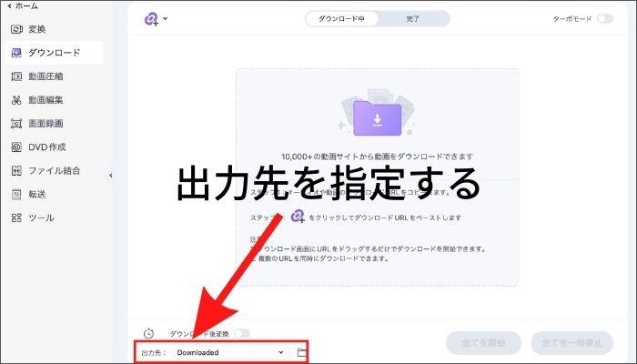
Task: Go back to ホーム
Action: point(23,6)
